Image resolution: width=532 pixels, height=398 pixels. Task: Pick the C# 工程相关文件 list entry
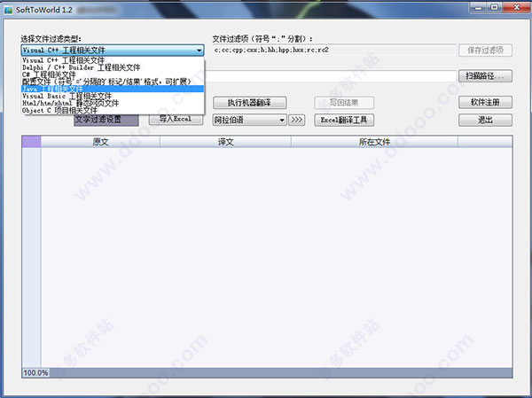[113, 74]
